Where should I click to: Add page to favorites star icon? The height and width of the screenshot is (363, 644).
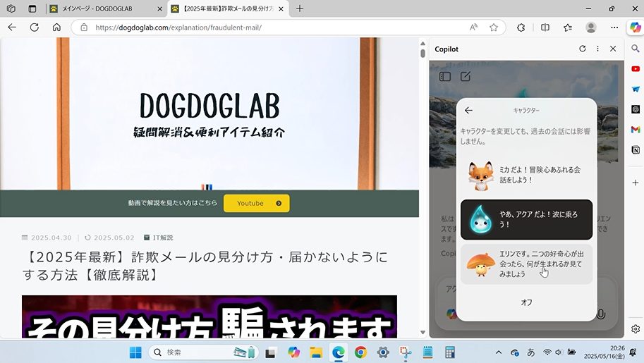click(494, 27)
